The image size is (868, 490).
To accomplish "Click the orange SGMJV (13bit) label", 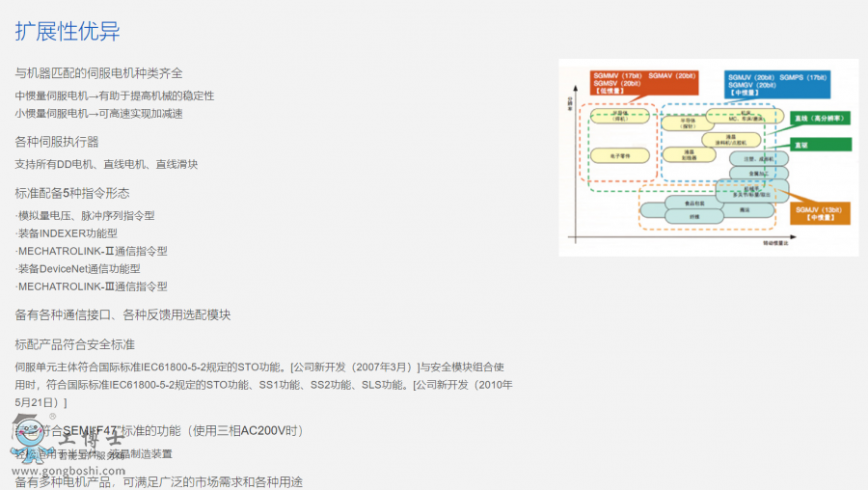I will pyautogui.click(x=819, y=211).
